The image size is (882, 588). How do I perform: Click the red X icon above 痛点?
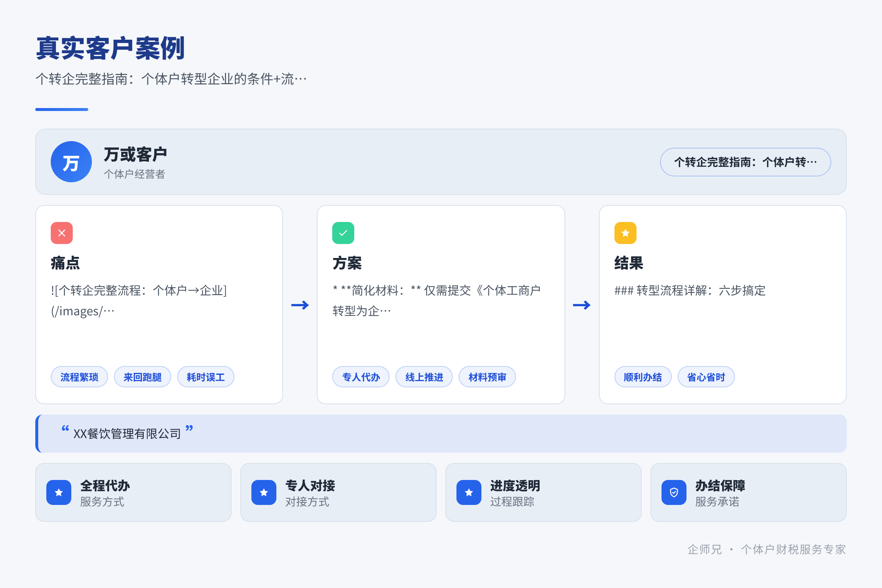point(62,233)
